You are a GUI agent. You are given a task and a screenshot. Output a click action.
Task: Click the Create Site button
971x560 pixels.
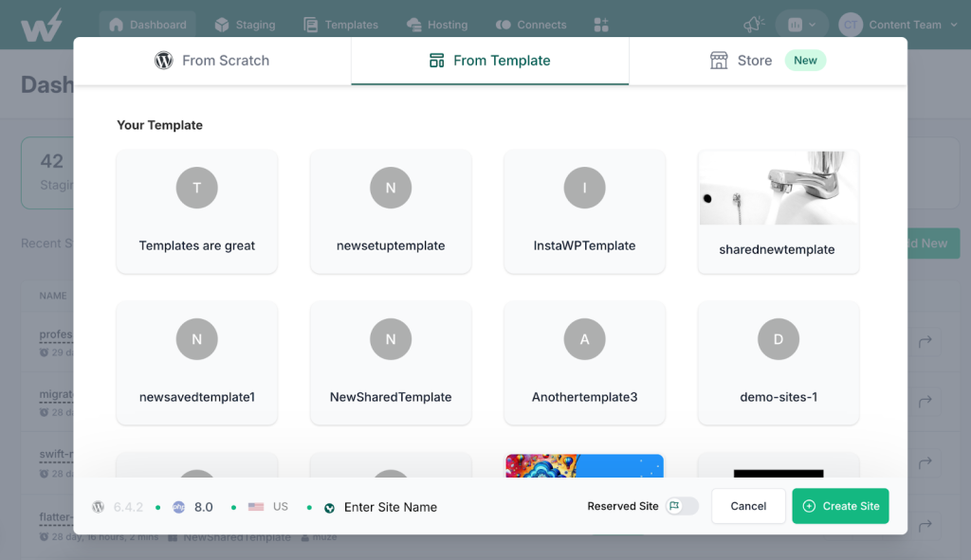[840, 506]
